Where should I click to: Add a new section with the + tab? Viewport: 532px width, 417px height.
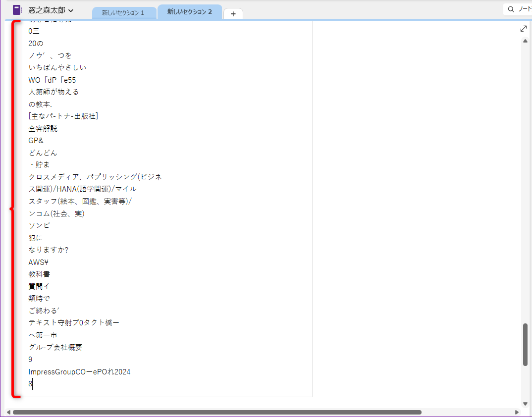click(233, 13)
